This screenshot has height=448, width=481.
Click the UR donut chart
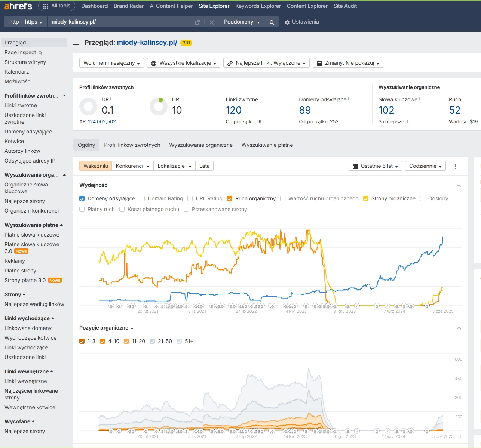(x=159, y=106)
